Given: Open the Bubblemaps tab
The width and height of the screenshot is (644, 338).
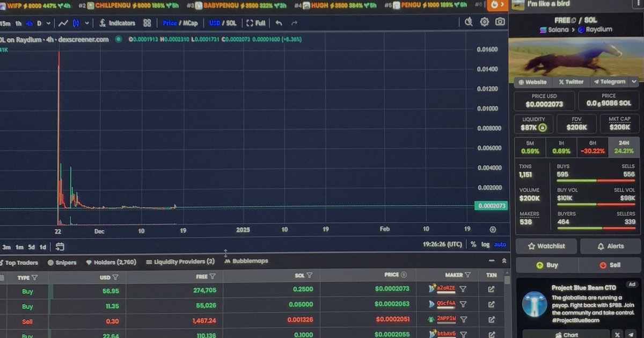Looking at the screenshot, I should (246, 261).
